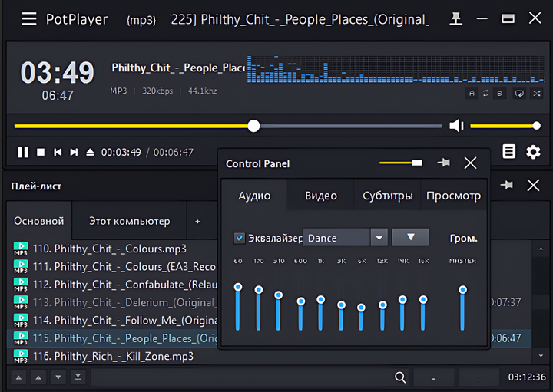553x392 pixels.
Task: Mute audio using the speaker icon
Action: pos(456,126)
